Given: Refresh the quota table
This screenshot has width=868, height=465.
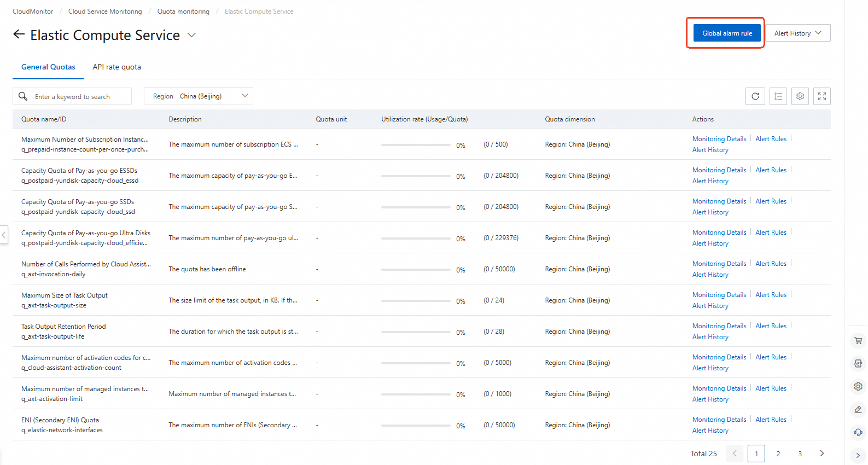Looking at the screenshot, I should [755, 96].
